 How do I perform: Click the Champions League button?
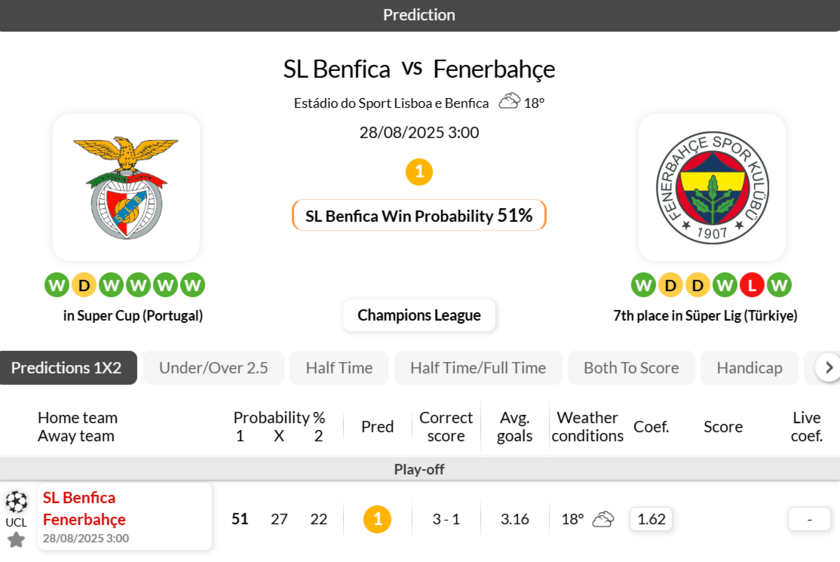[419, 315]
